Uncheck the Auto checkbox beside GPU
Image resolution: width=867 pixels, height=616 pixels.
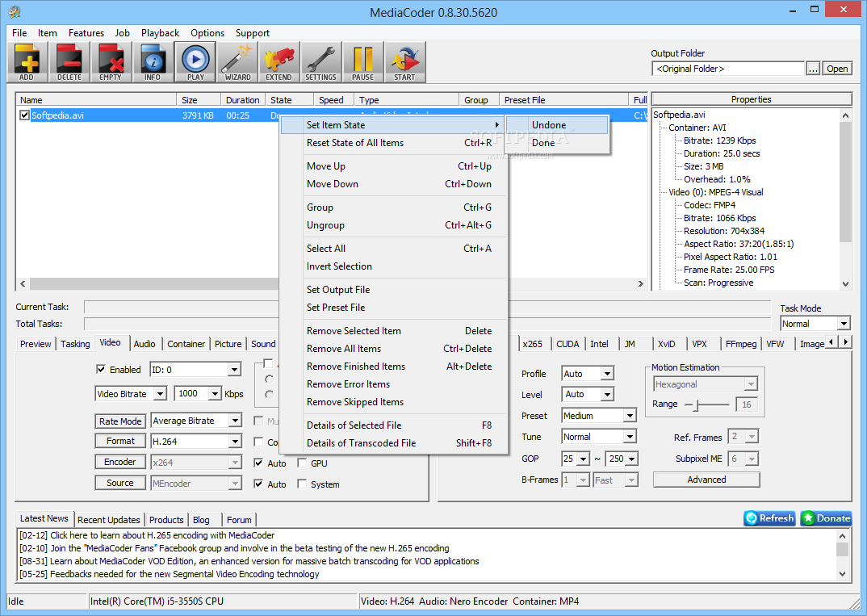(x=258, y=463)
